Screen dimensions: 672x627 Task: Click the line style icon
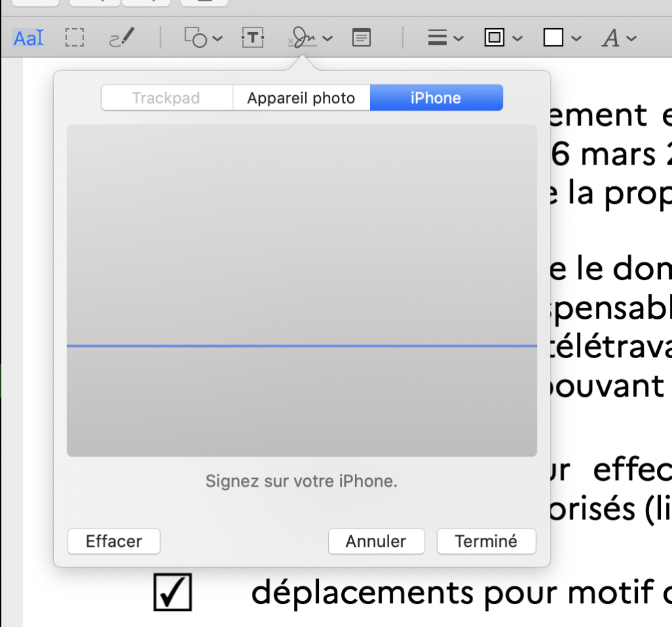coord(437,39)
